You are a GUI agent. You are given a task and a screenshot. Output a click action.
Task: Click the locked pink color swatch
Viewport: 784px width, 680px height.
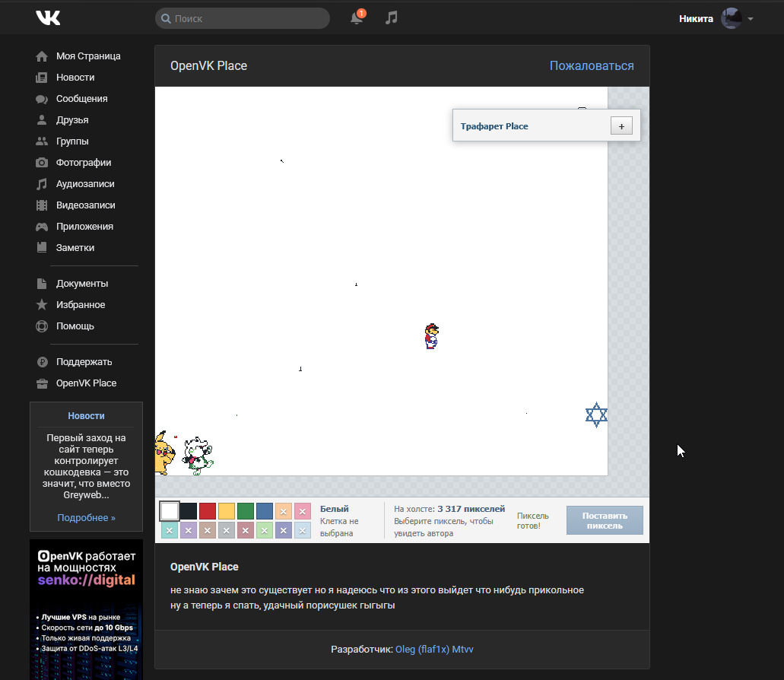click(x=303, y=511)
